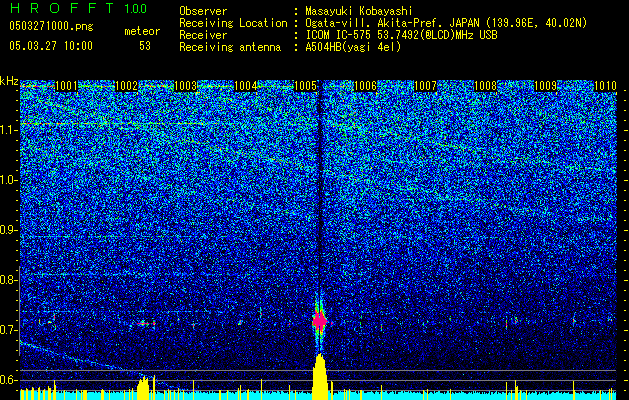The width and height of the screenshot is (629, 400).
Task: Click the 1.1 frequency axis label
Action: coord(8,130)
